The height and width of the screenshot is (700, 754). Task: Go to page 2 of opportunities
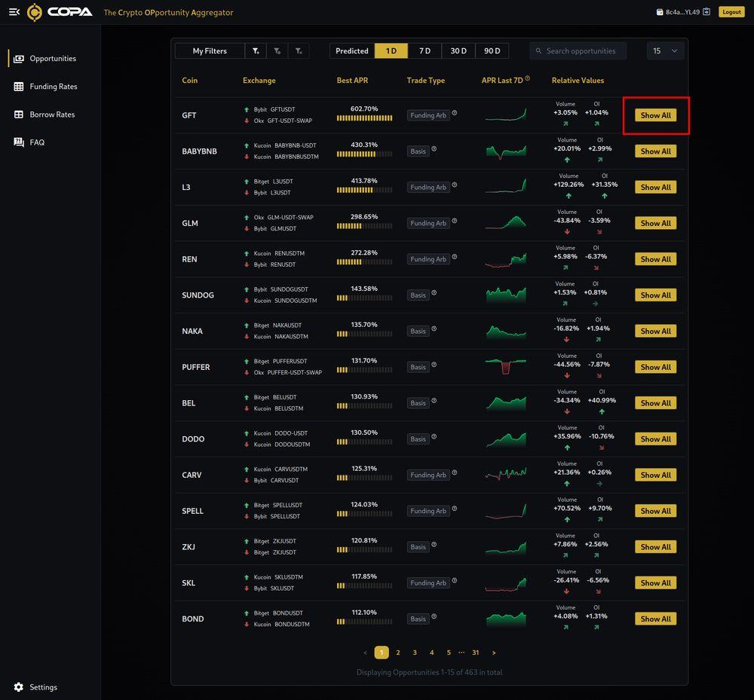(x=397, y=653)
